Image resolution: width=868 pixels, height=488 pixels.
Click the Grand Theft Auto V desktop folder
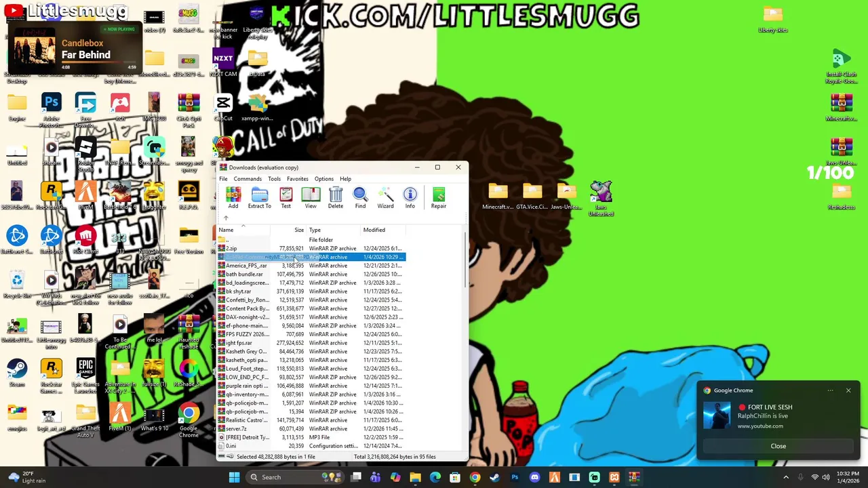(x=85, y=420)
